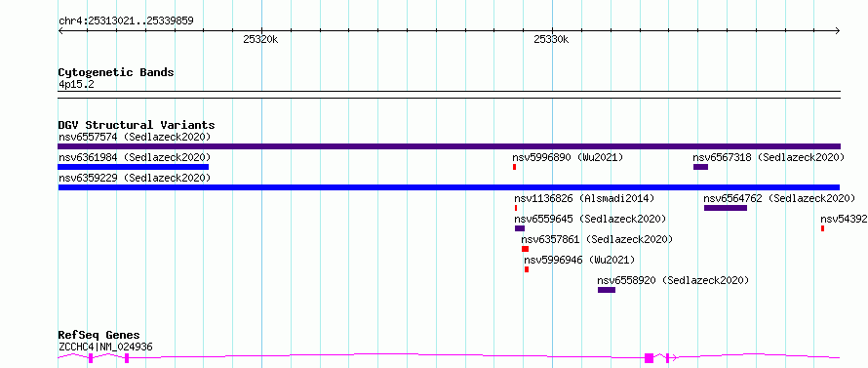Click the largest magenta ZCCHC4 exon block
This screenshot has width=868, height=368.
(x=649, y=358)
